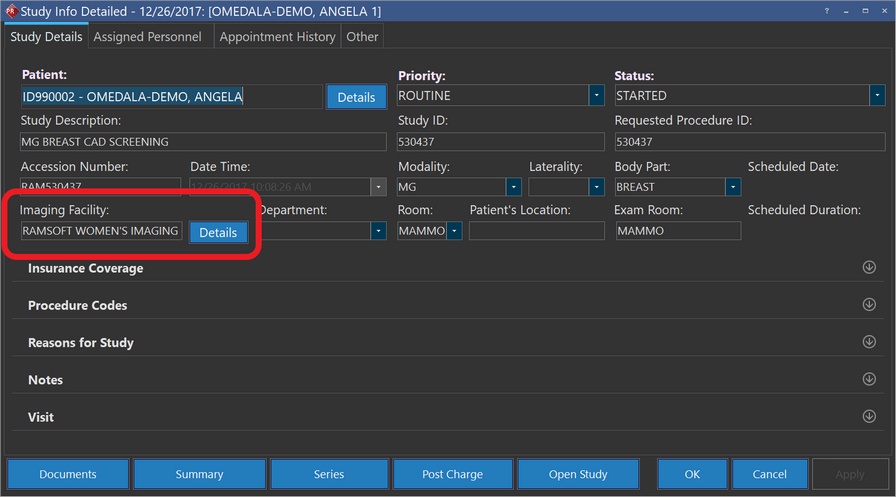Image resolution: width=896 pixels, height=497 pixels.
Task: Open the Status dropdown arrow
Action: [x=877, y=96]
